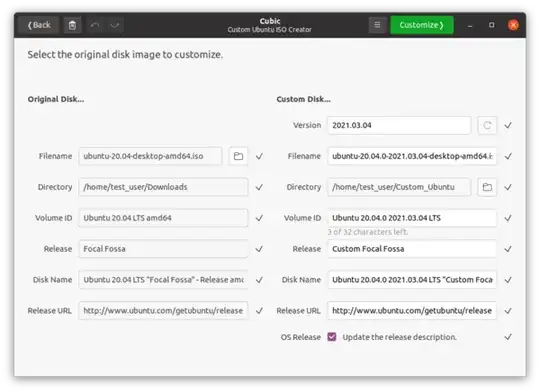Image resolution: width=540 pixels, height=392 pixels.
Task: Click 'Select the original disk image' instruction text
Action: pos(125,54)
